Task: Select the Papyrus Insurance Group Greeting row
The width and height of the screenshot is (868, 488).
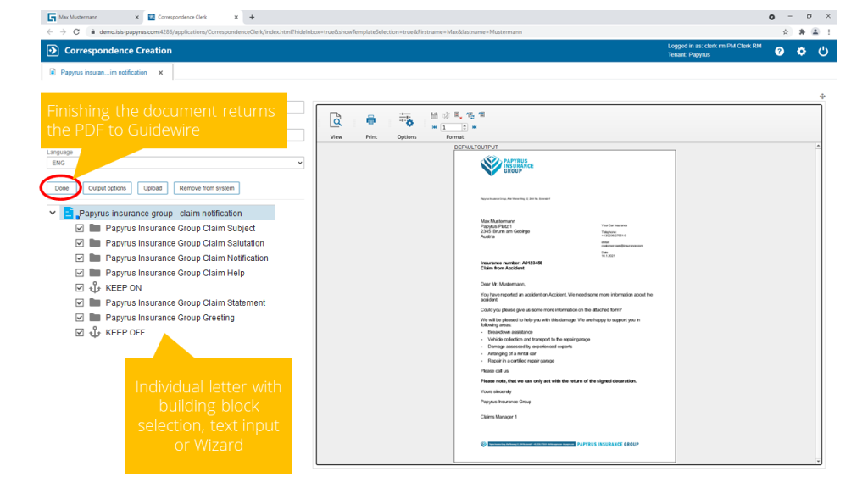Action: pos(170,318)
